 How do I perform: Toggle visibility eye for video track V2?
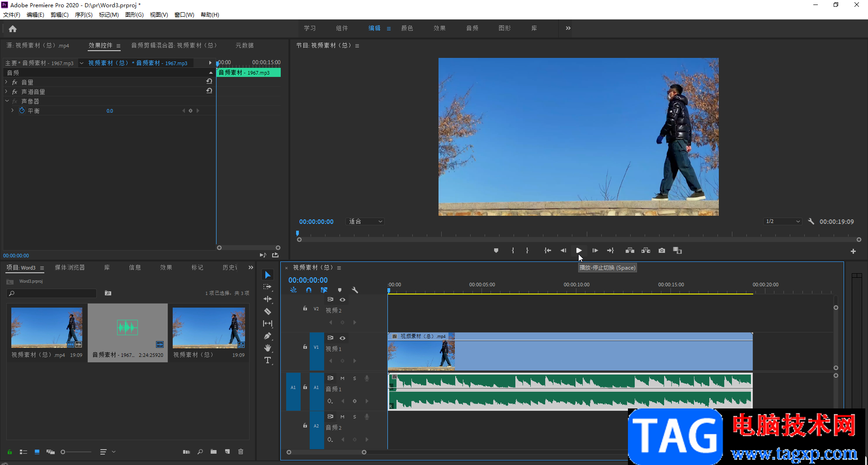coord(343,299)
